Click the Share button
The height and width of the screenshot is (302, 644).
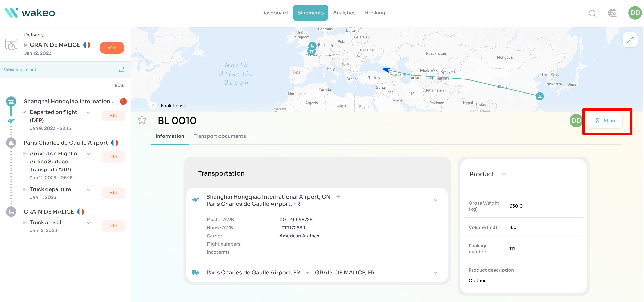point(605,121)
